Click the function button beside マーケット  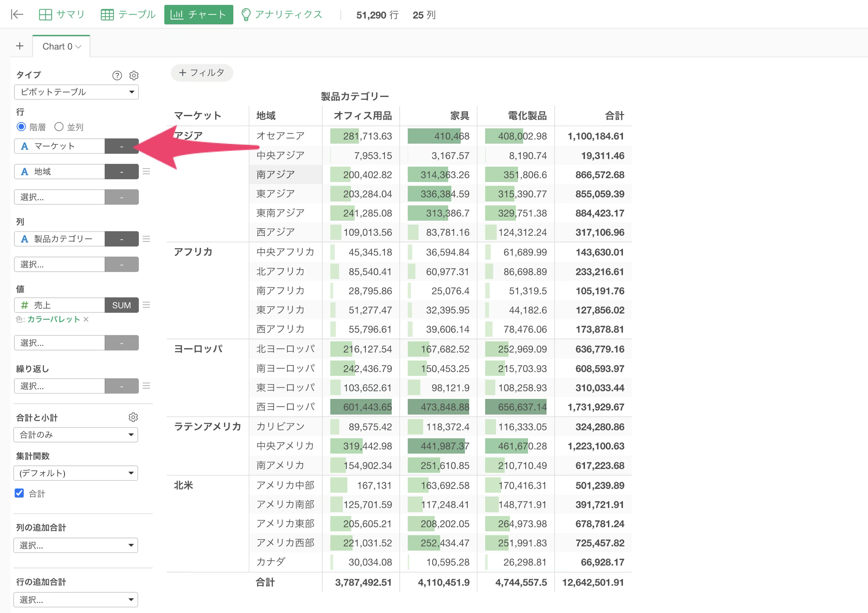tap(122, 146)
